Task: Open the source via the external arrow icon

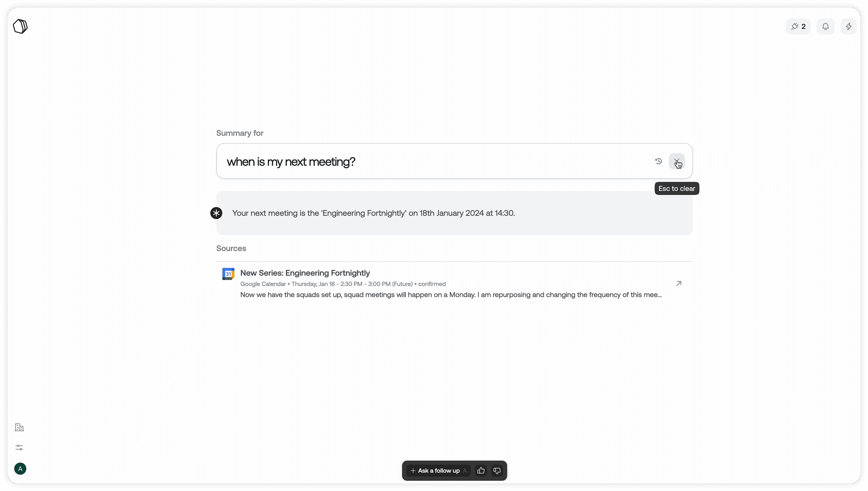Action: point(679,284)
